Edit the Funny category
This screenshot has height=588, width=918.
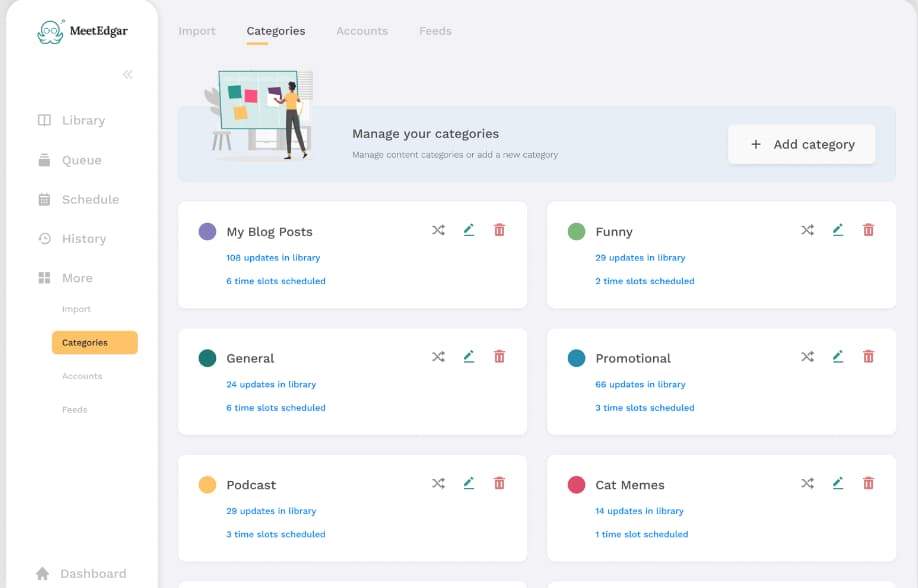(838, 229)
